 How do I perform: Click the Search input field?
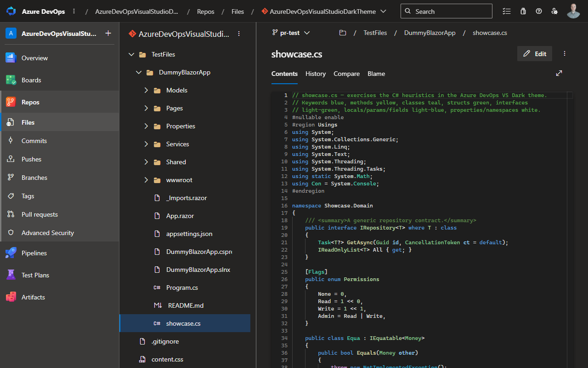tap(447, 11)
